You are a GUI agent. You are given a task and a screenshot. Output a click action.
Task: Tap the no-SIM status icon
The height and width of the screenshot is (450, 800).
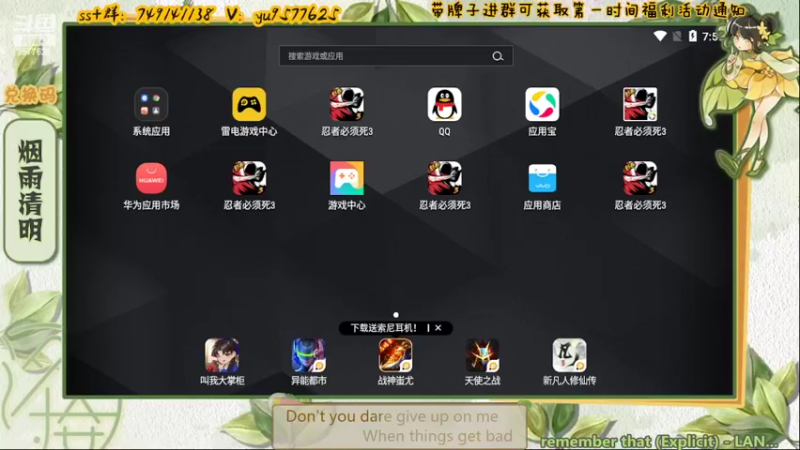[677, 36]
